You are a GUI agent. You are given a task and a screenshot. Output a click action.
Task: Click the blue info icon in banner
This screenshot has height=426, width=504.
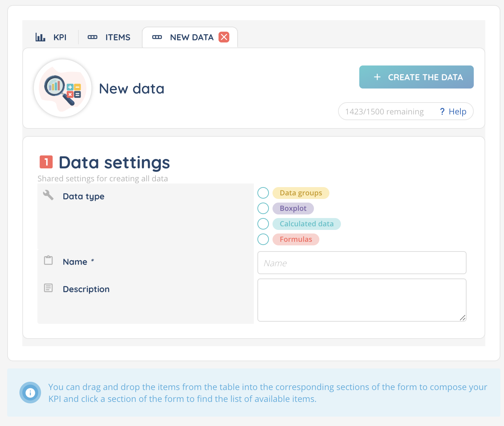(x=30, y=393)
